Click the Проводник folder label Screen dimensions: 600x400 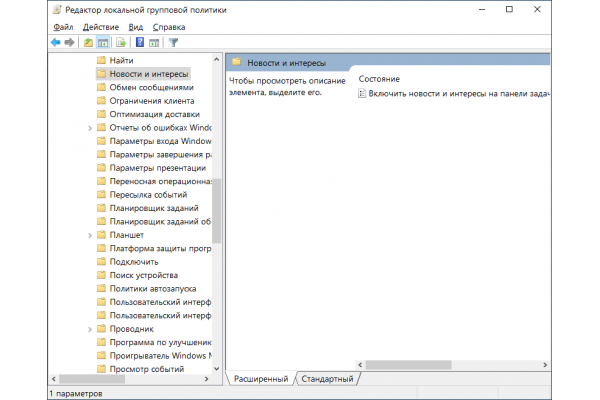coord(132,329)
